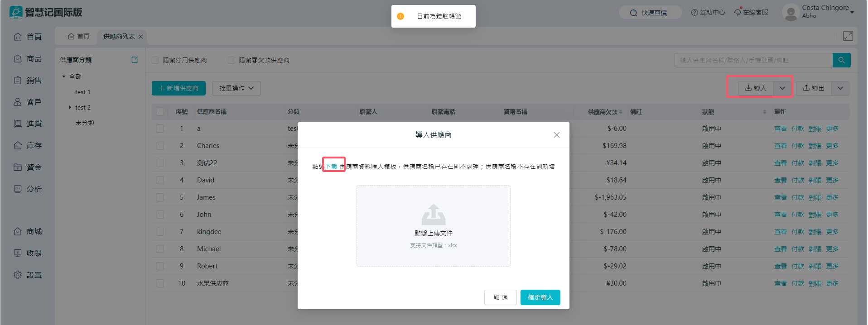This screenshot has width=868, height=325.
Task: Click the 確定導入 button
Action: tap(540, 297)
